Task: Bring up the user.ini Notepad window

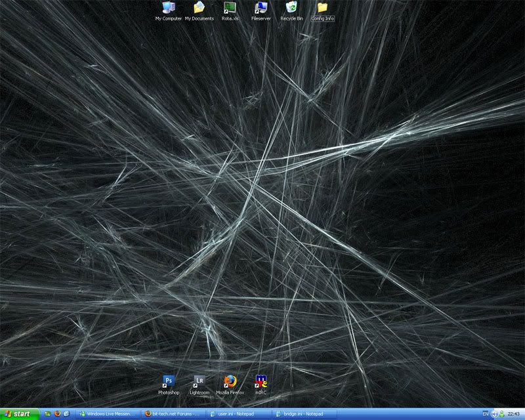Action: coord(239,414)
